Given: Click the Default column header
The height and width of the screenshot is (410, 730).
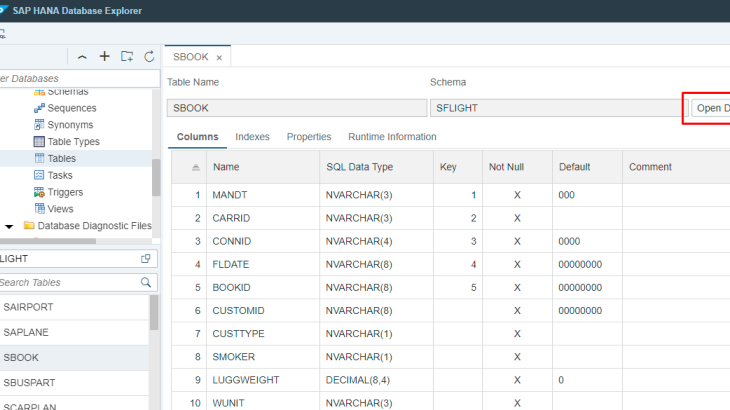Looking at the screenshot, I should (588, 167).
